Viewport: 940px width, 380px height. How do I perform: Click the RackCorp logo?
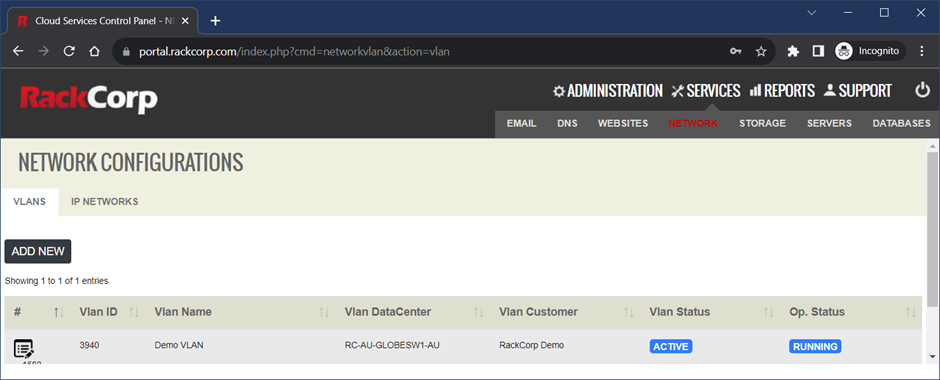[89, 99]
